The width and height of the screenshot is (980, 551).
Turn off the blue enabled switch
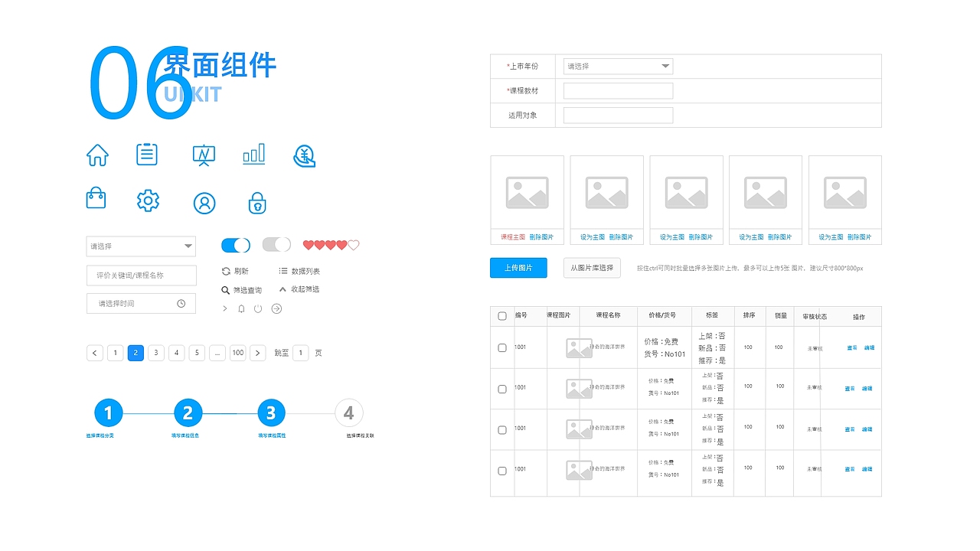[236, 245]
